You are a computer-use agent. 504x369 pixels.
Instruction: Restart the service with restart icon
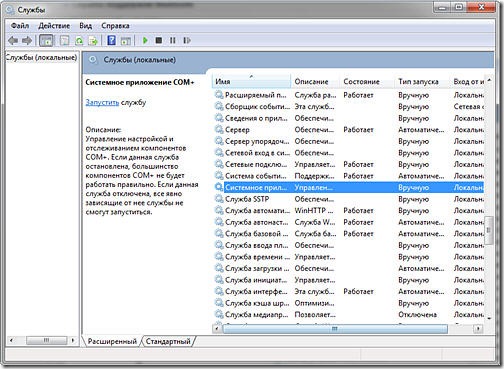coord(187,40)
